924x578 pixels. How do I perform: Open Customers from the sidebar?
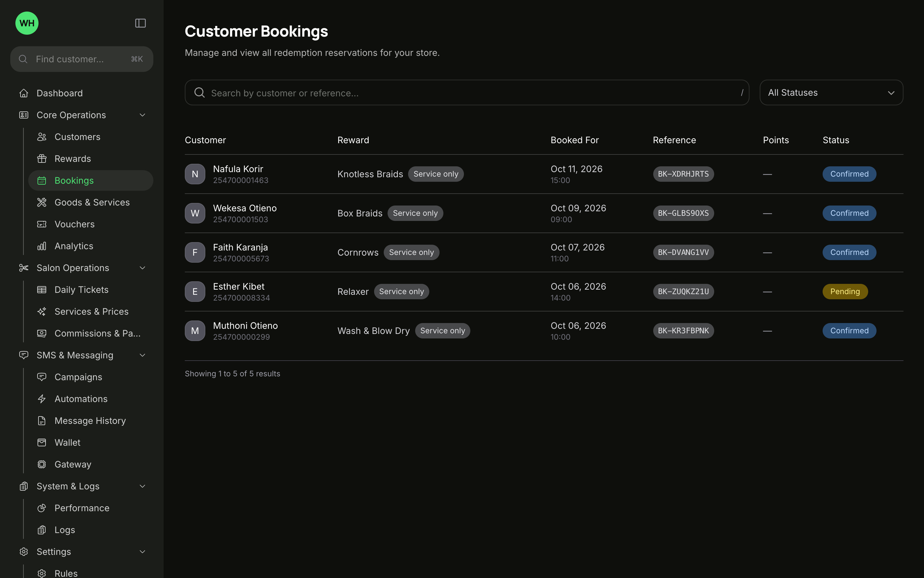77,137
